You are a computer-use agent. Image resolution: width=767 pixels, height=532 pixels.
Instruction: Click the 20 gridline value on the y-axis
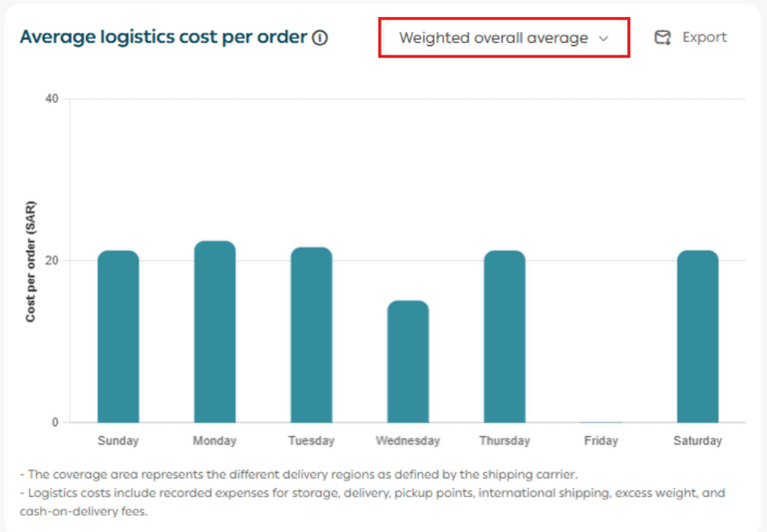tap(52, 261)
